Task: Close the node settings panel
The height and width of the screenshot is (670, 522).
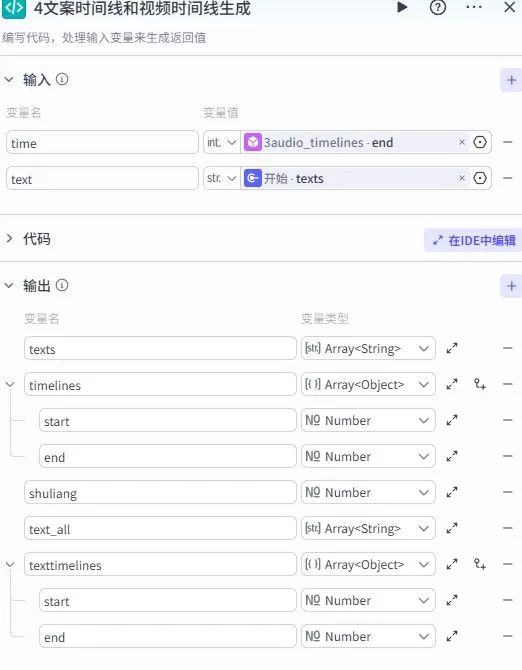Action: (x=510, y=7)
